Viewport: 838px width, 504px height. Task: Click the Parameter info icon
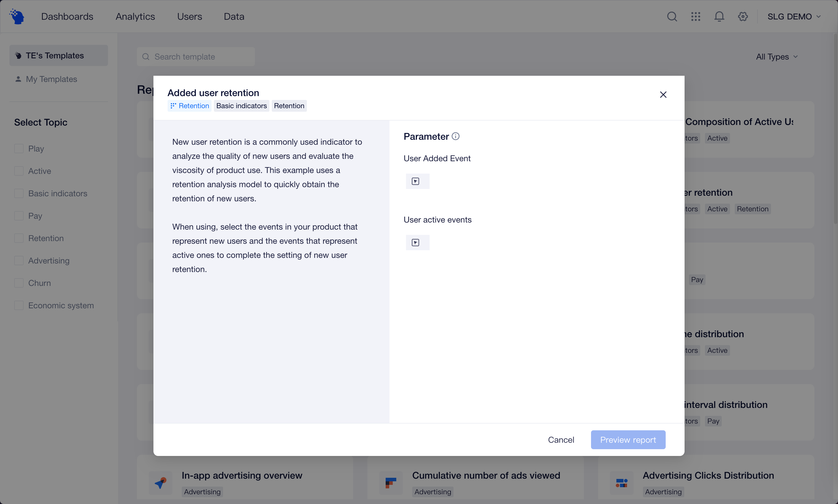(456, 136)
